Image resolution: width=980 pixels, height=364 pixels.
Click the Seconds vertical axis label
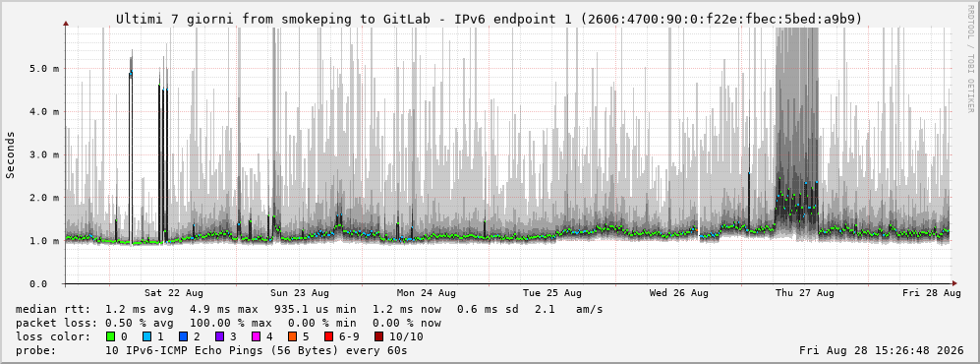tap(10, 155)
